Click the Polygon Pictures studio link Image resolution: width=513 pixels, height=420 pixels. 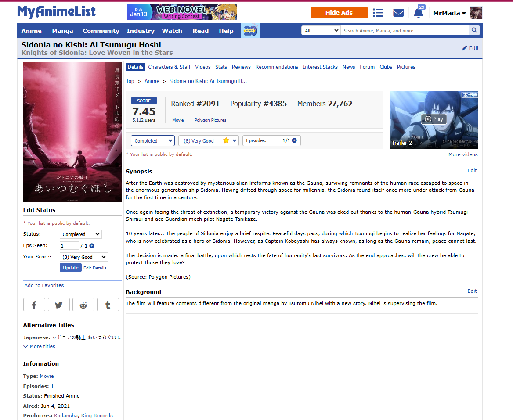(x=210, y=120)
